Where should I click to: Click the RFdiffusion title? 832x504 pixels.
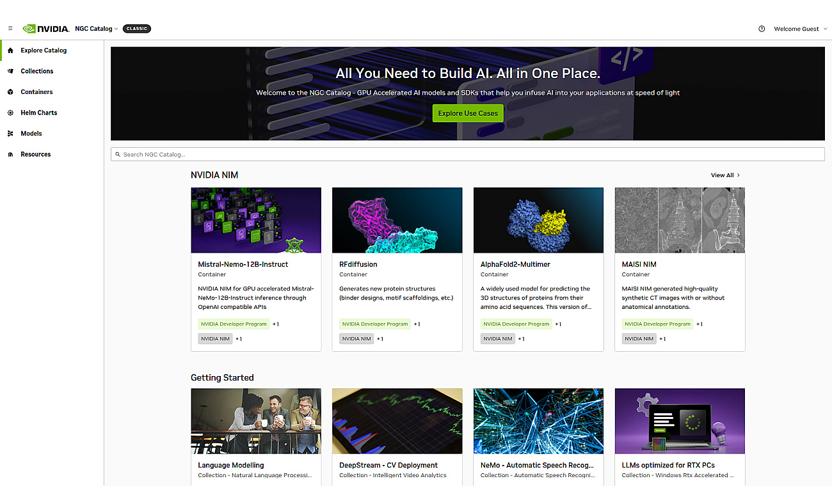pyautogui.click(x=358, y=264)
